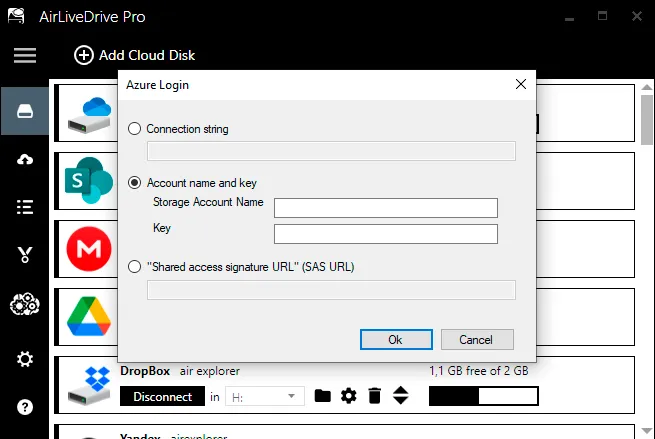Click the Cancel button
655x439 pixels.
pos(477,340)
